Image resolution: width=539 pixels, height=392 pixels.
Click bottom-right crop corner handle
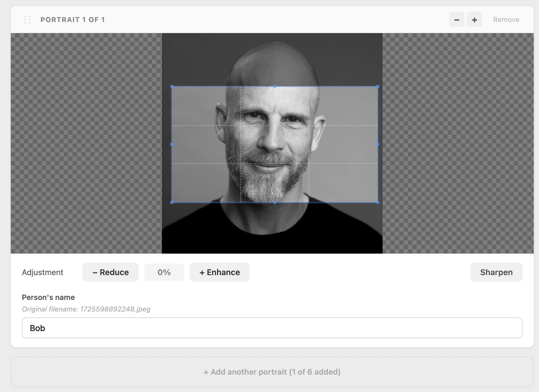(x=378, y=202)
